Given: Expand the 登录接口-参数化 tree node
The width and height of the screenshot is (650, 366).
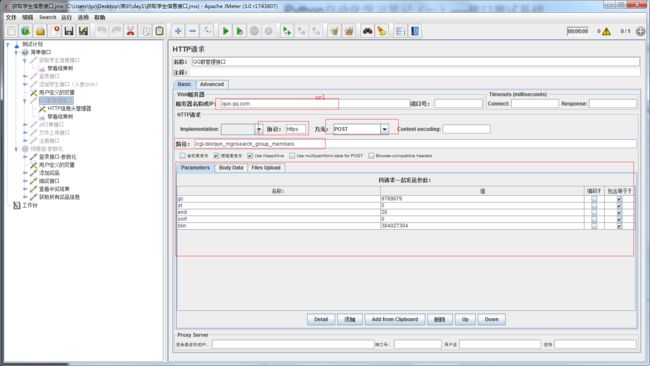Looking at the screenshot, I should [x=25, y=157].
